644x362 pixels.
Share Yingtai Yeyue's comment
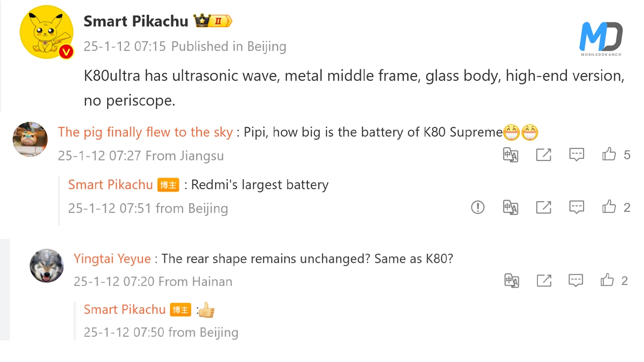click(544, 281)
